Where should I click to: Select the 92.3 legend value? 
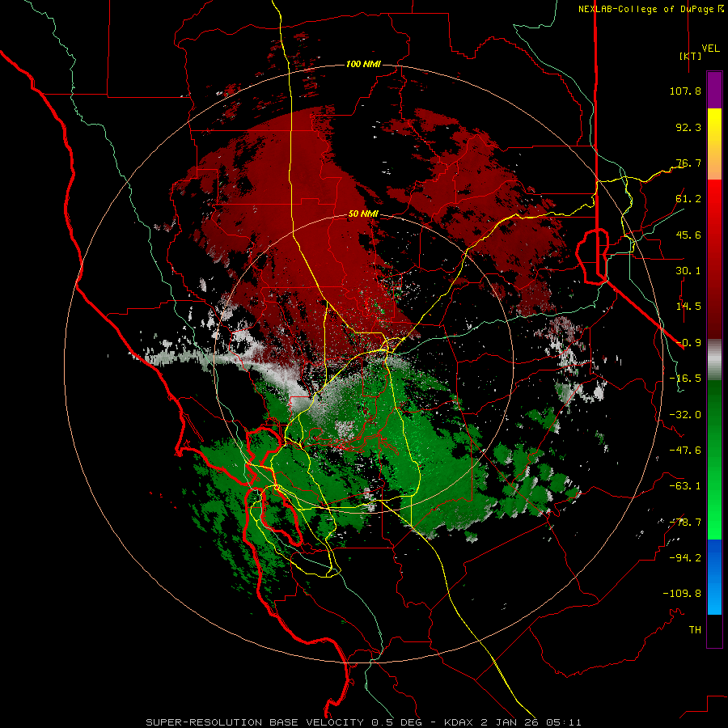tap(688, 127)
